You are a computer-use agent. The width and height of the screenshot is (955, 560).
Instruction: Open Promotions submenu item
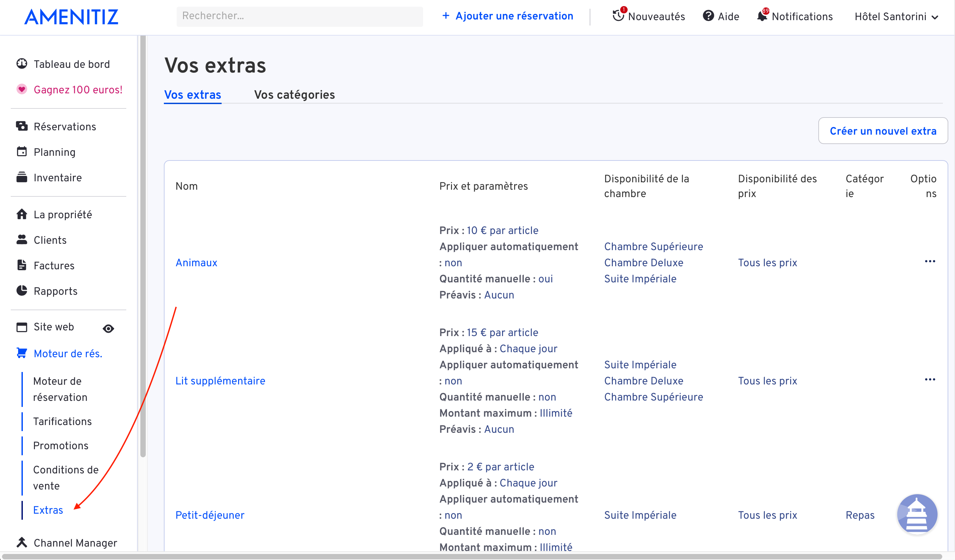(61, 446)
